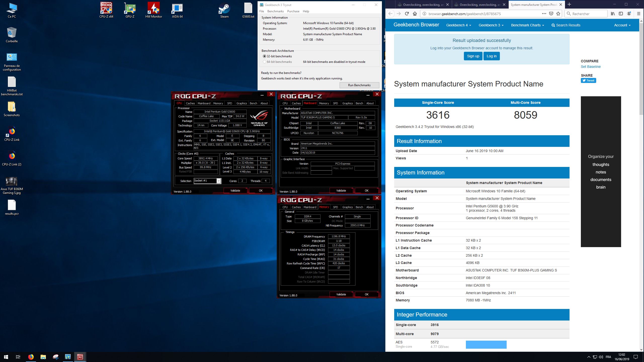Reload the Geekbench browser page
The height and width of the screenshot is (362, 644).
pos(407,14)
